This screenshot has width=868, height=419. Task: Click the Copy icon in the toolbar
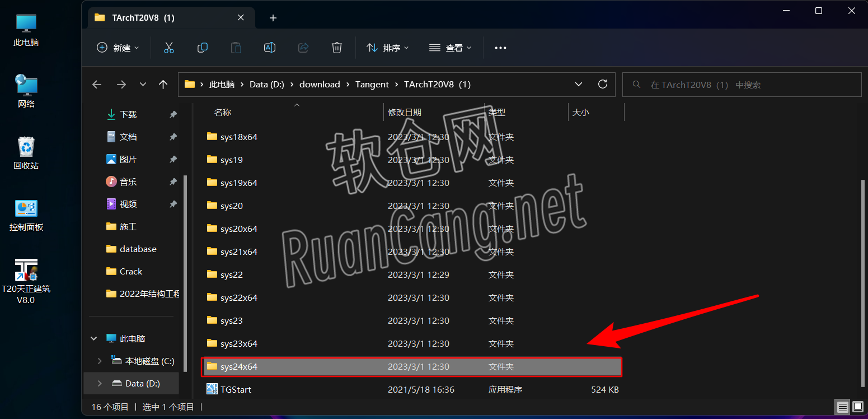pyautogui.click(x=202, y=48)
